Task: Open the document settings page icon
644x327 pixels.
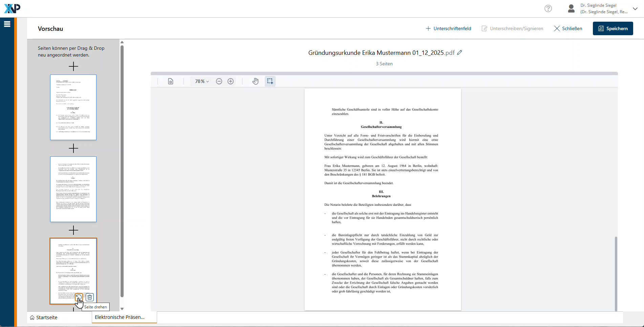Action: coord(171,81)
